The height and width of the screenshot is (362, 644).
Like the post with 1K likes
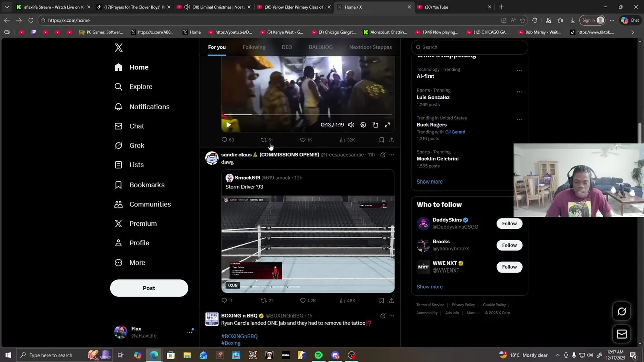[x=306, y=140]
